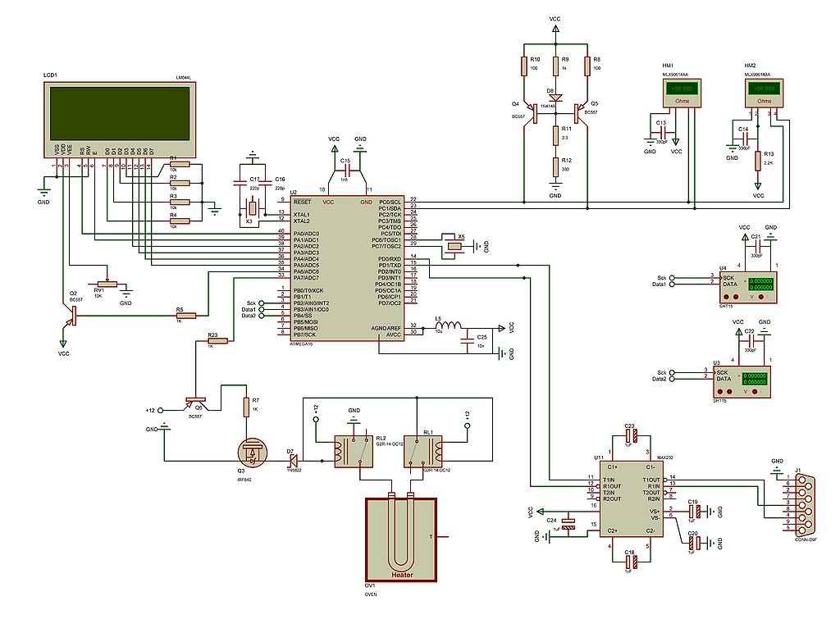840x619 pixels.
Task: Select the "1N4148" diode label
Action: [547, 106]
